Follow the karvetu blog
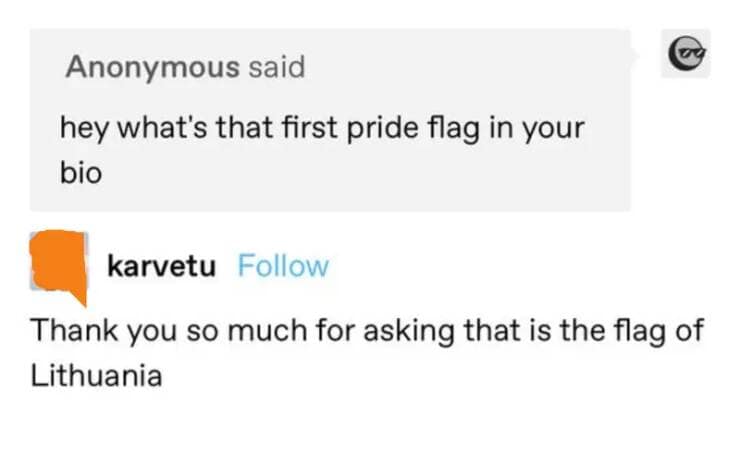The image size is (740, 465). [283, 267]
